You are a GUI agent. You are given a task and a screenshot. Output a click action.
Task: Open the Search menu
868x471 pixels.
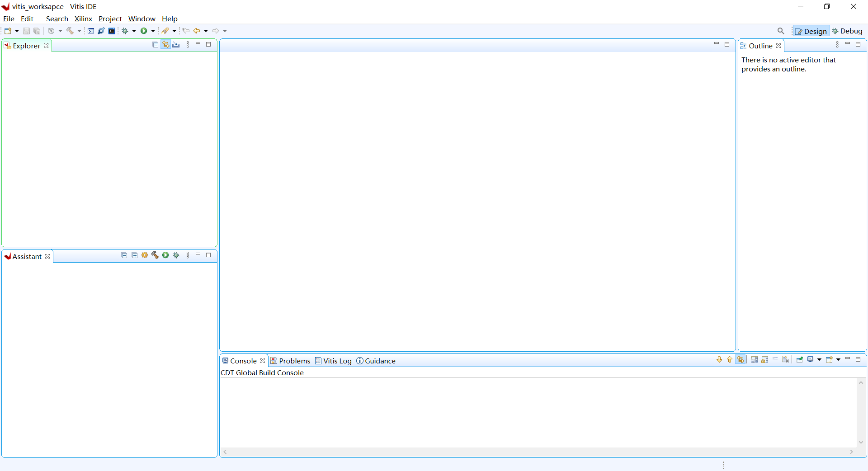(x=57, y=19)
